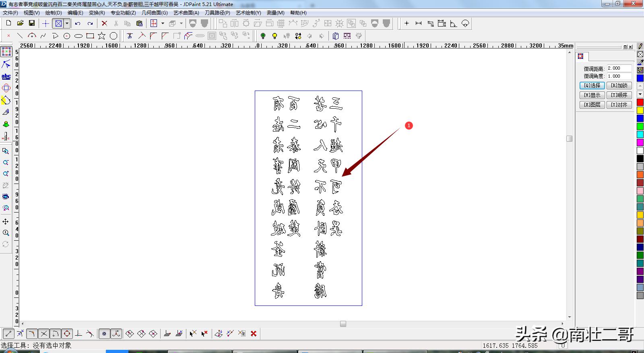
Task: Select the arc drawing tool
Action: point(32,36)
